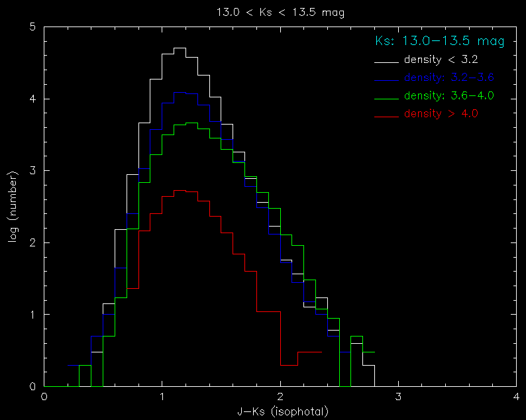Image resolution: width=526 pixels, height=420 pixels.
Task: Click the 'J-Ks (isophotal)' x-axis label
Action: click(x=282, y=411)
